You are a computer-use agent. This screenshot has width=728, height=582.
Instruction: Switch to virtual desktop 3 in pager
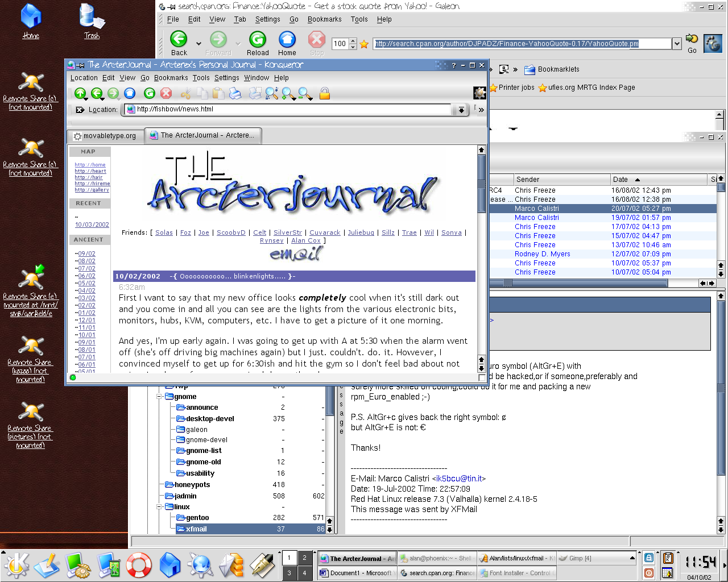click(289, 573)
